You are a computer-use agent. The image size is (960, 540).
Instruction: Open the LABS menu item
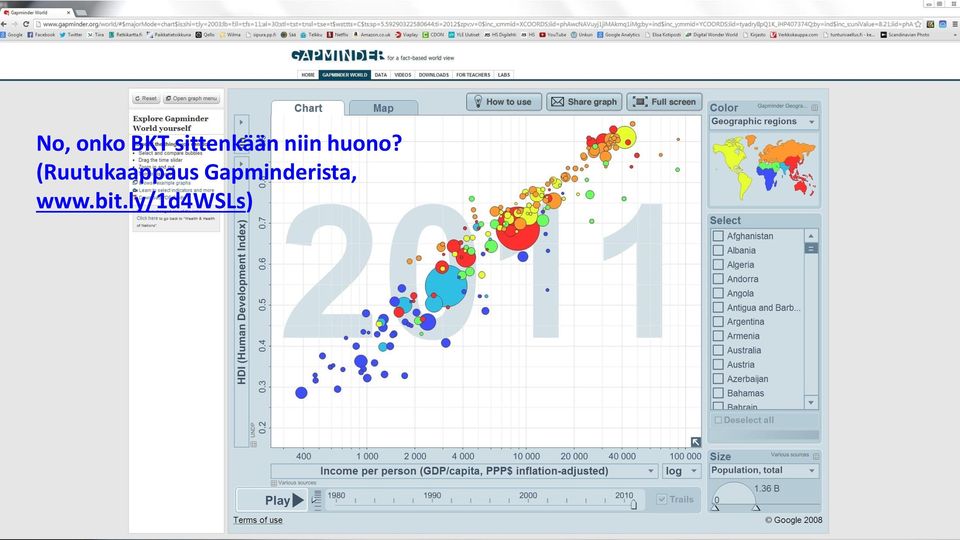click(504, 75)
